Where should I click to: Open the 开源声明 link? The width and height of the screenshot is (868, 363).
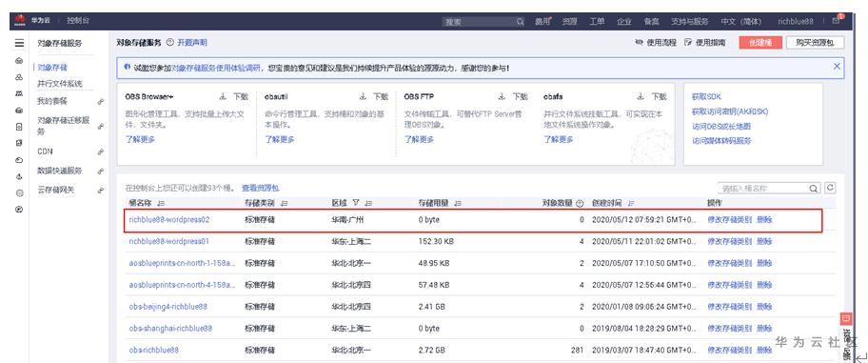tap(192, 42)
